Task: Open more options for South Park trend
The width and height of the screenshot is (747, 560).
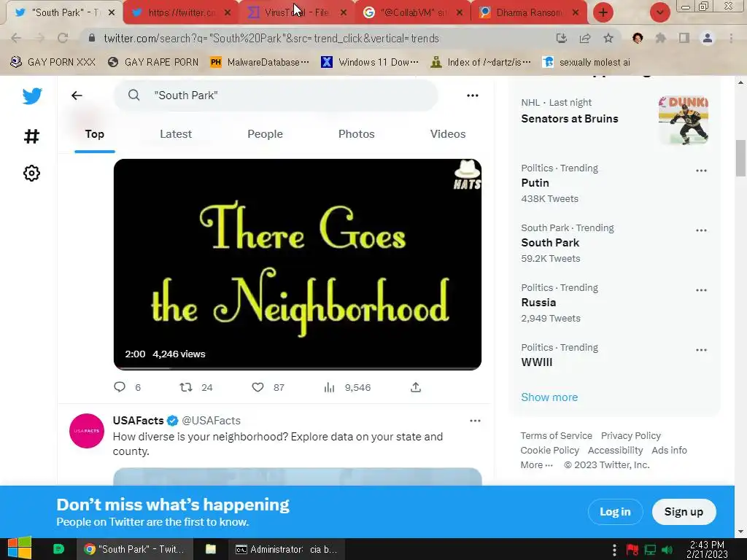Action: (x=701, y=230)
